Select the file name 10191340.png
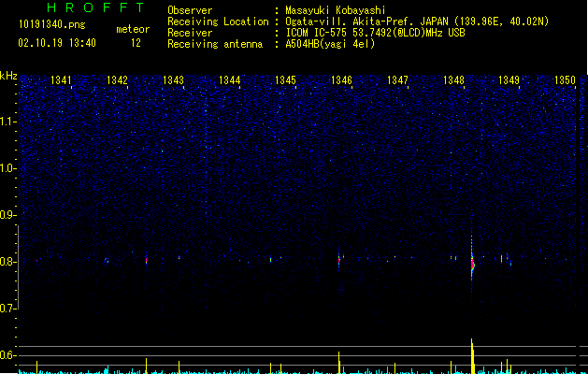Screen dimensions: 588x374 coord(51,25)
